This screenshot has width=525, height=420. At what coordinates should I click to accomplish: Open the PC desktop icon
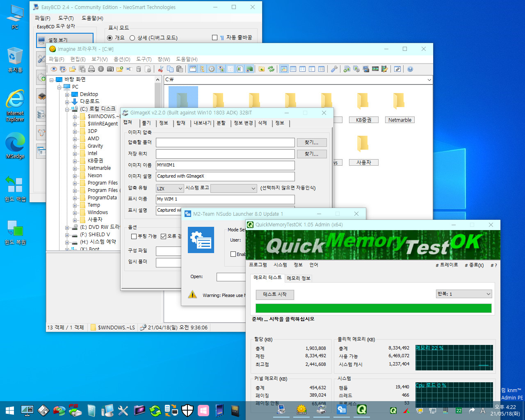click(15, 17)
